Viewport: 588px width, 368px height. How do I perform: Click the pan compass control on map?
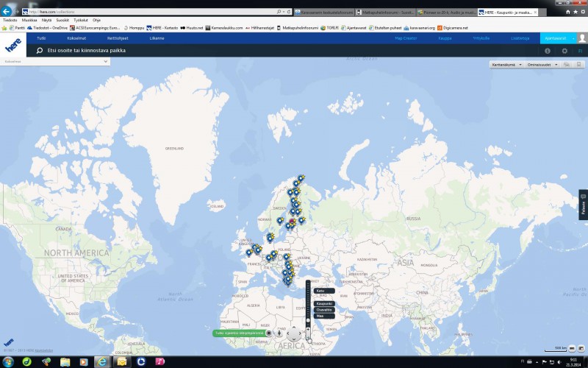click(x=294, y=333)
